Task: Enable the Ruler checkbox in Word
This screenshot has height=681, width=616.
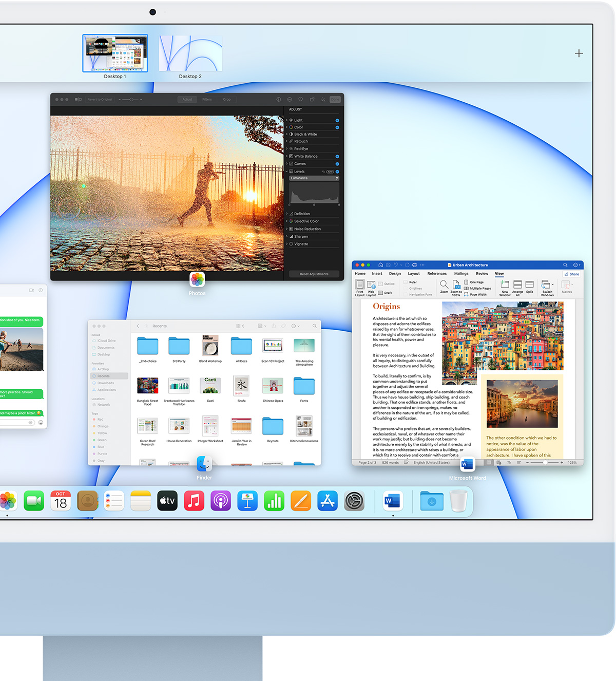Action: (406, 282)
